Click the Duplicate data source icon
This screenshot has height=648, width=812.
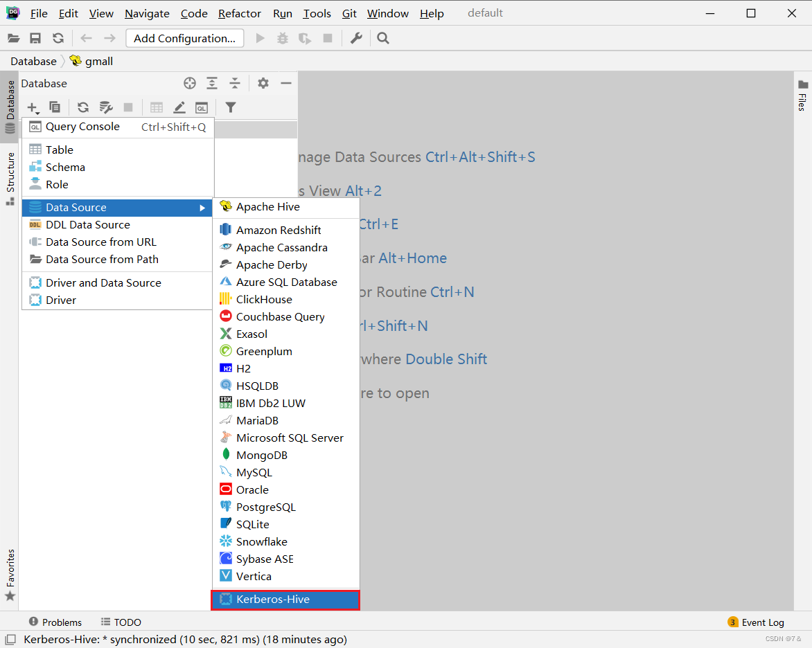[x=54, y=107]
